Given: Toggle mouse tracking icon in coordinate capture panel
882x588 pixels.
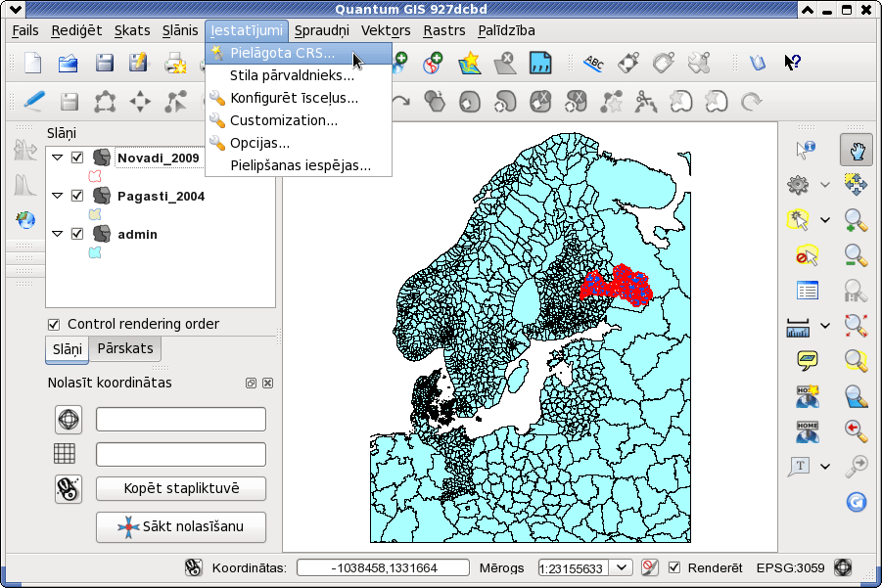Looking at the screenshot, I should pos(69,488).
